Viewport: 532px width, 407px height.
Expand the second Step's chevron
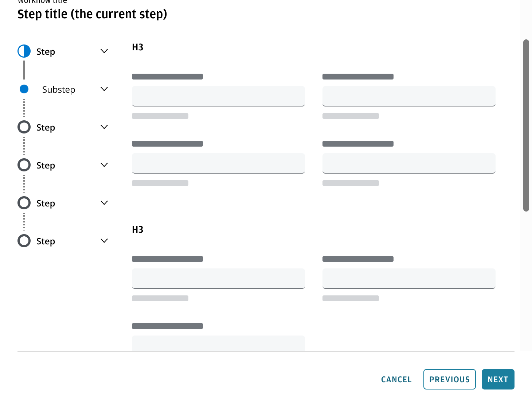(104, 127)
